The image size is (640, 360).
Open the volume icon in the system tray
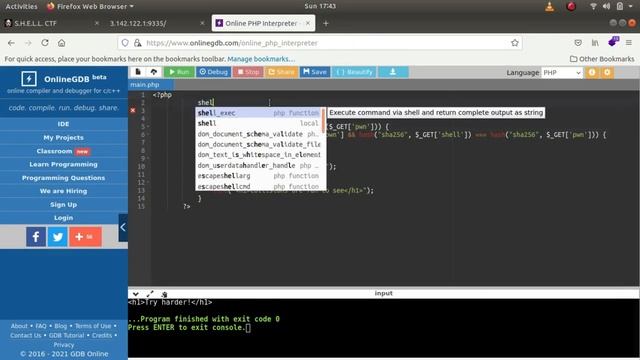click(x=606, y=6)
